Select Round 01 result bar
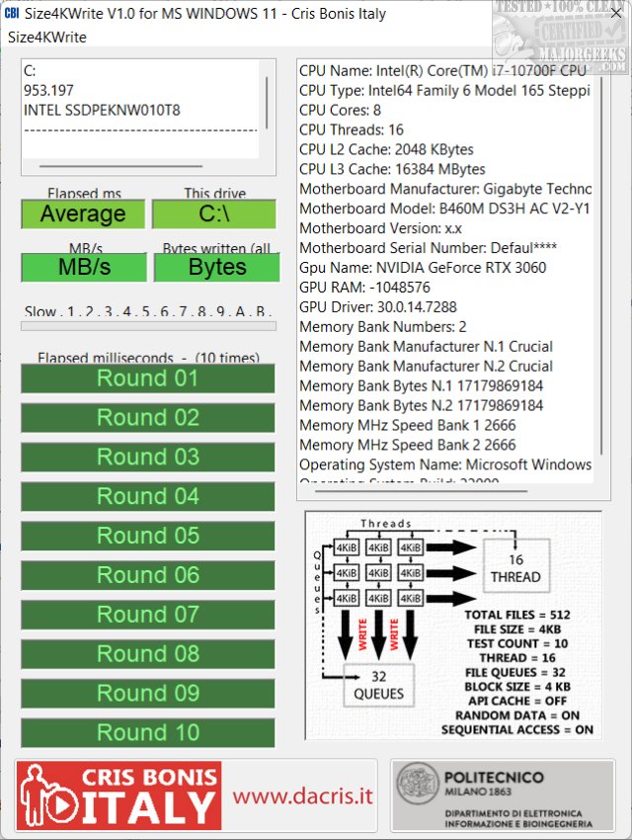Viewport: 632px width, 840px height. (x=148, y=378)
